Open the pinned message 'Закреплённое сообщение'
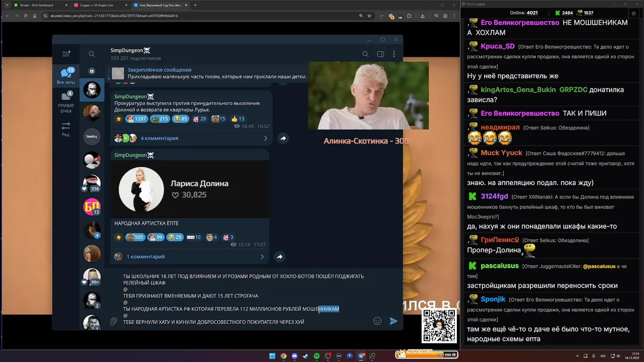This screenshot has width=644, height=362. click(206, 73)
